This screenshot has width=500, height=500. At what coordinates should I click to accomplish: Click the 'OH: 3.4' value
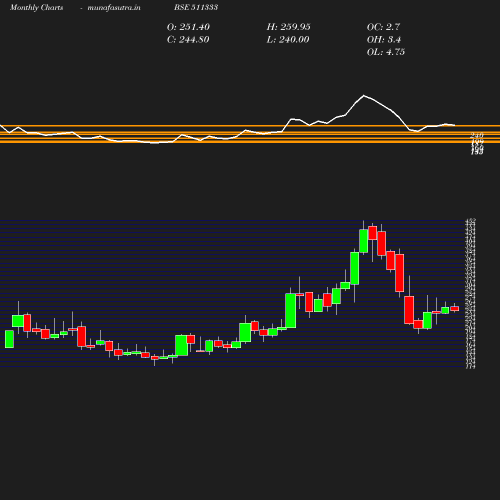click(384, 40)
